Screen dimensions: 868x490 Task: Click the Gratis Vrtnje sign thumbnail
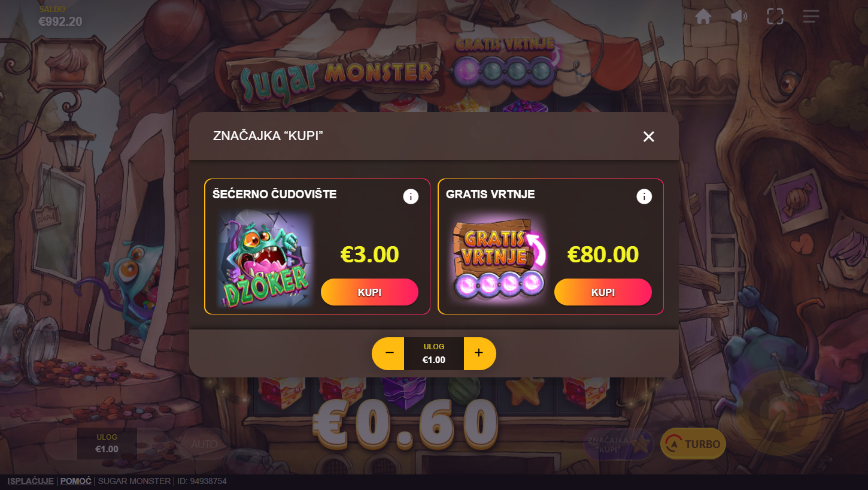click(x=497, y=258)
